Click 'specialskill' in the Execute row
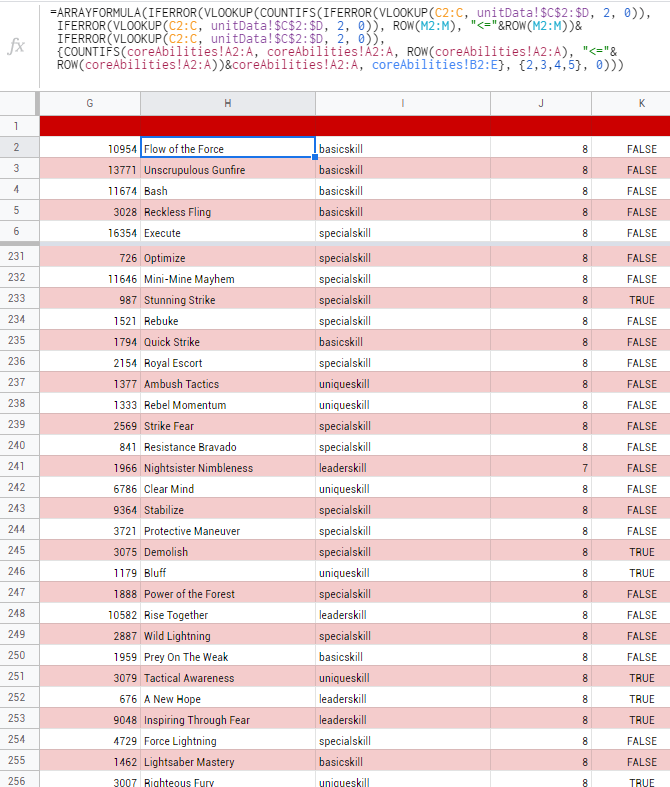This screenshot has width=670, height=787. (x=345, y=233)
